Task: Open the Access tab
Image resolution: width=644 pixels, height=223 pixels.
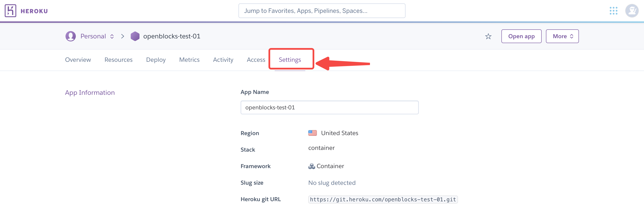Action: tap(256, 60)
